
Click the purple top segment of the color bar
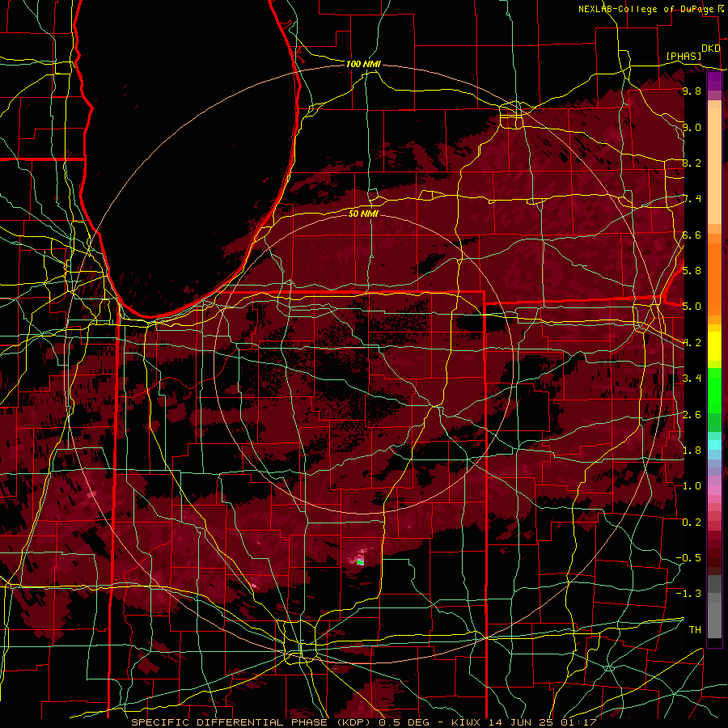click(x=714, y=82)
